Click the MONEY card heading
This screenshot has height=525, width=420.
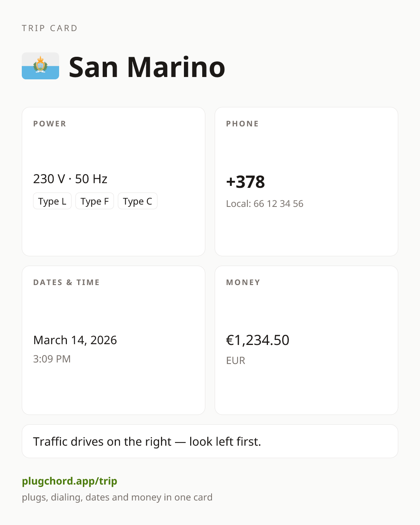point(243,282)
